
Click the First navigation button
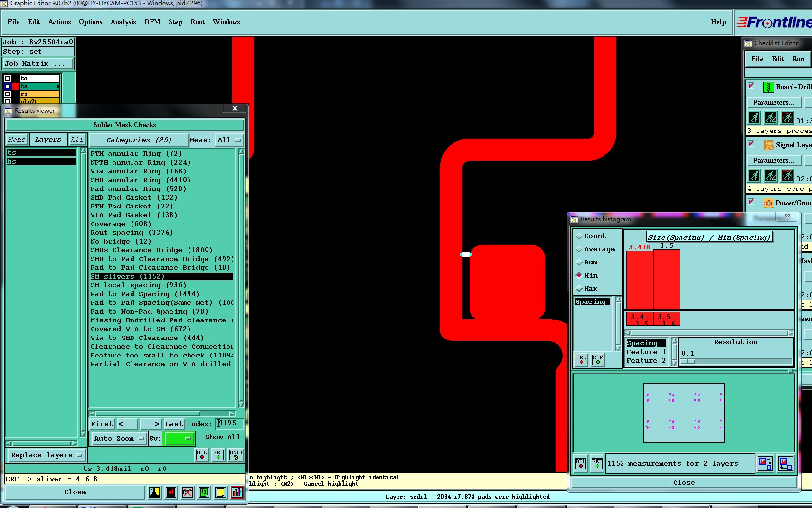click(102, 424)
